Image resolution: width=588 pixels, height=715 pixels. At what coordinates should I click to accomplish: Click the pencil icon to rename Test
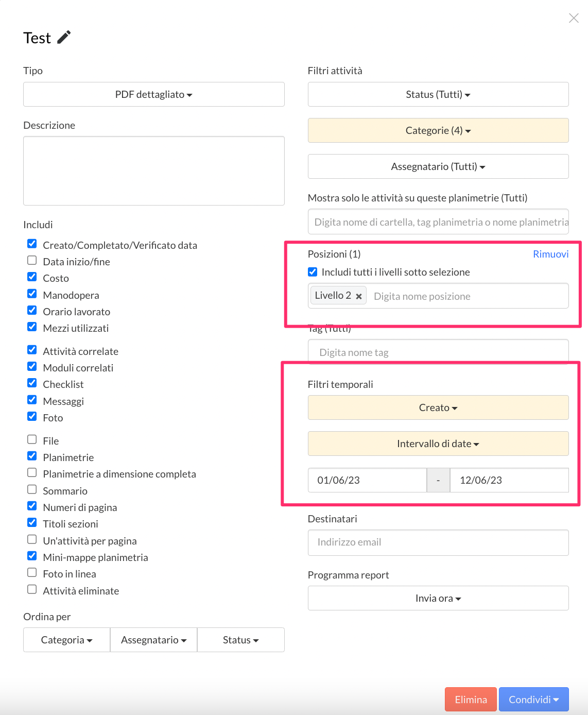tap(64, 38)
